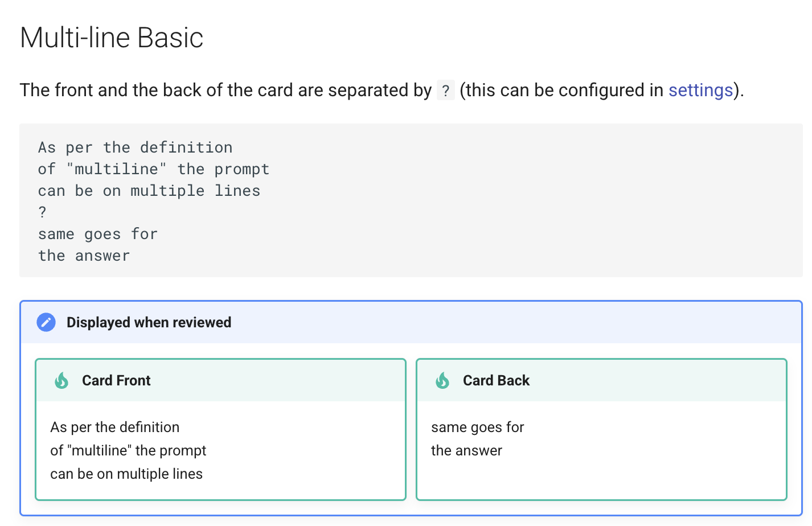
Task: Click the Multi-line Basic heading
Action: pos(112,38)
